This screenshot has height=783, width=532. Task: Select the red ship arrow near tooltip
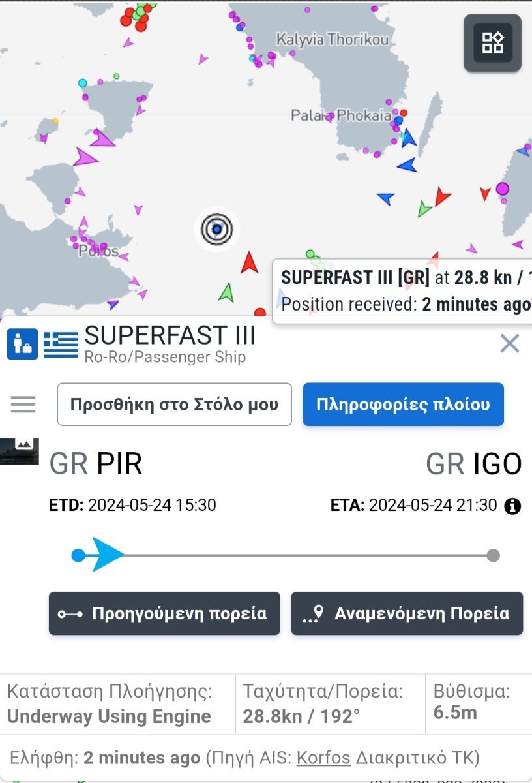point(249,262)
